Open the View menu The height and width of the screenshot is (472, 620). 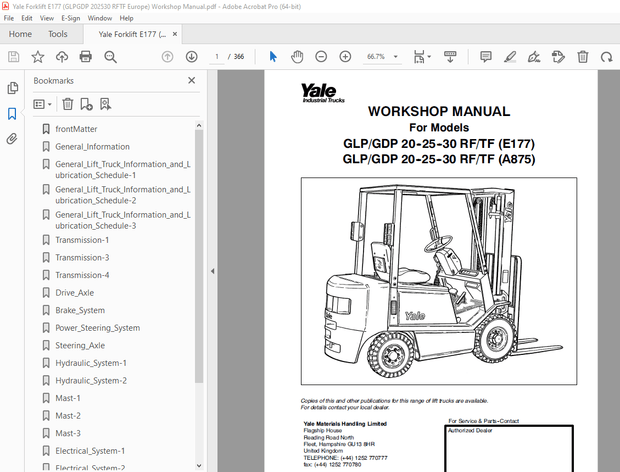[x=47, y=18]
